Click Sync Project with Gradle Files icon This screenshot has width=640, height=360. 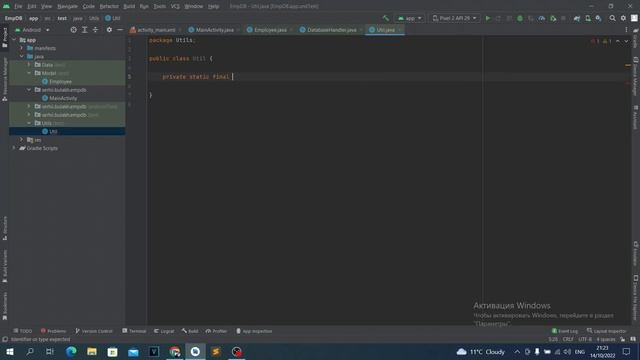click(577, 18)
